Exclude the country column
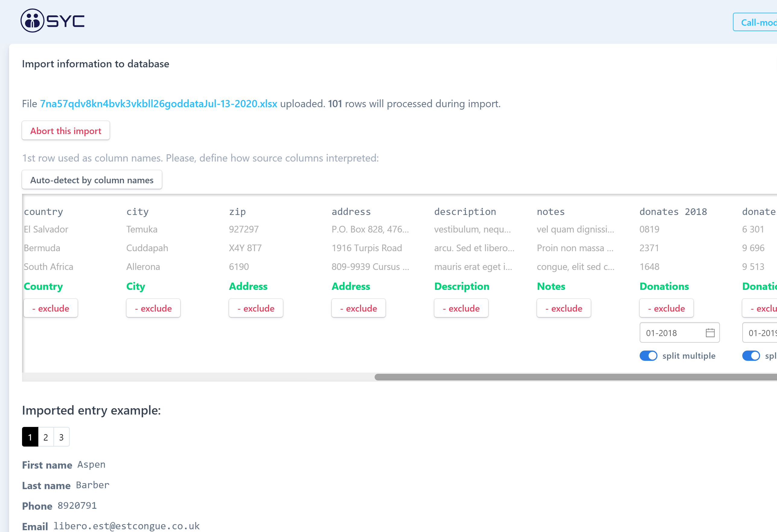 [x=50, y=308]
